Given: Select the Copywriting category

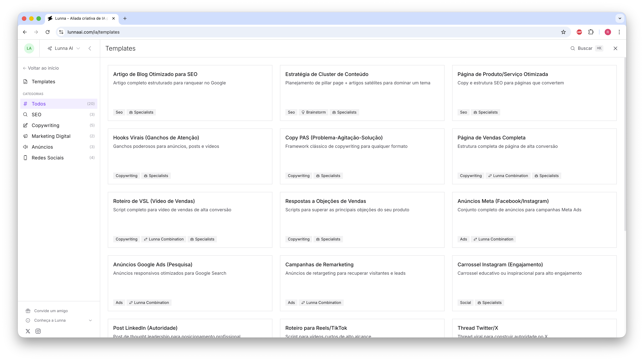Looking at the screenshot, I should click(46, 125).
